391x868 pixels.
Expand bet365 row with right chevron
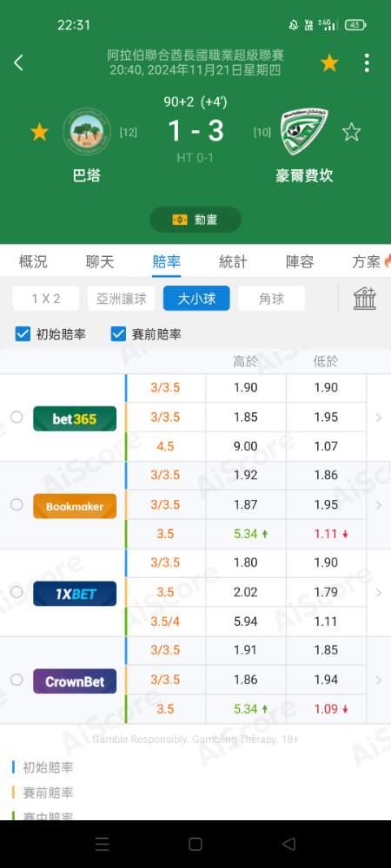click(379, 418)
